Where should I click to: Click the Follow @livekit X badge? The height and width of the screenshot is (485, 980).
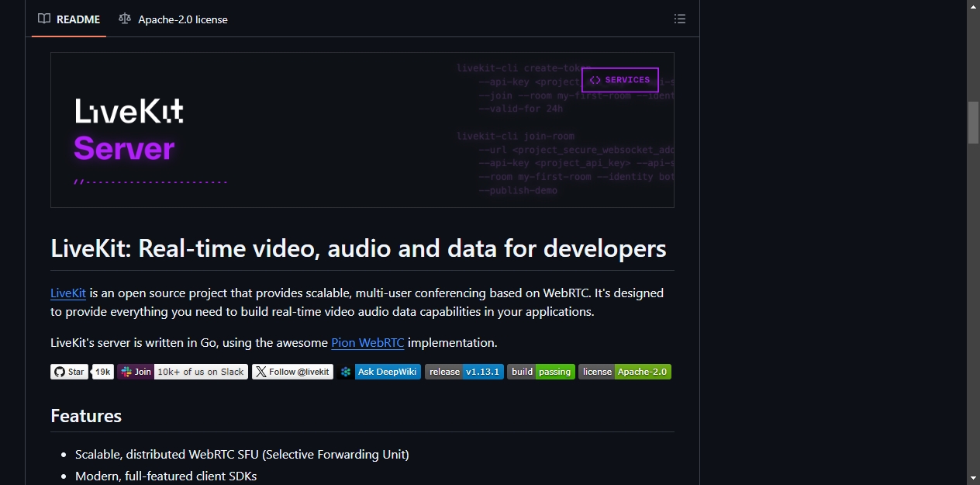292,372
